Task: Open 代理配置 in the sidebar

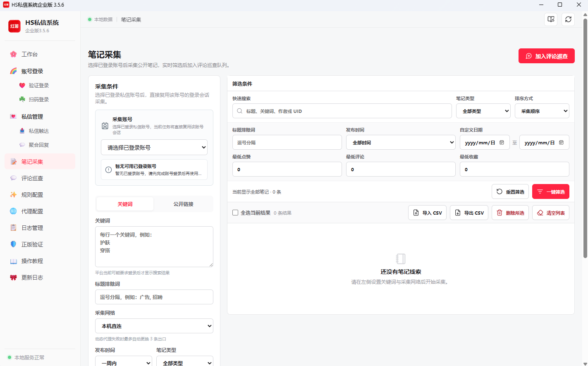Action: point(40,211)
